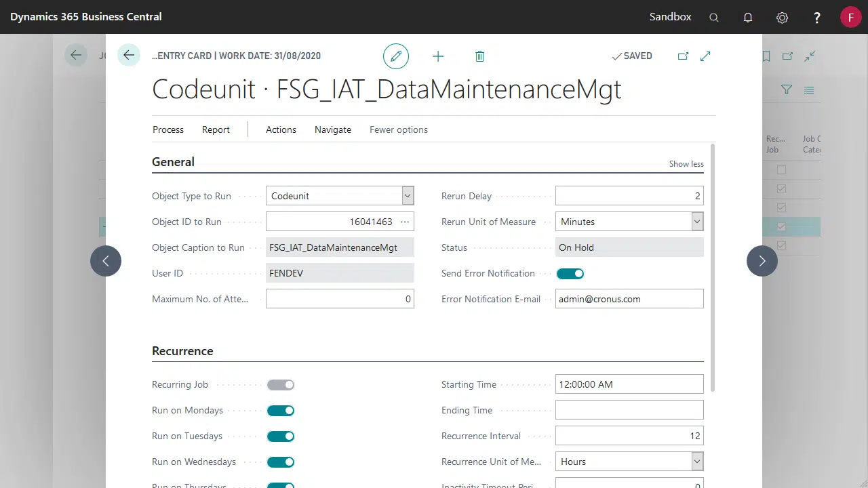This screenshot has height=488, width=868.
Task: Expand the card to full screen
Action: point(705,56)
